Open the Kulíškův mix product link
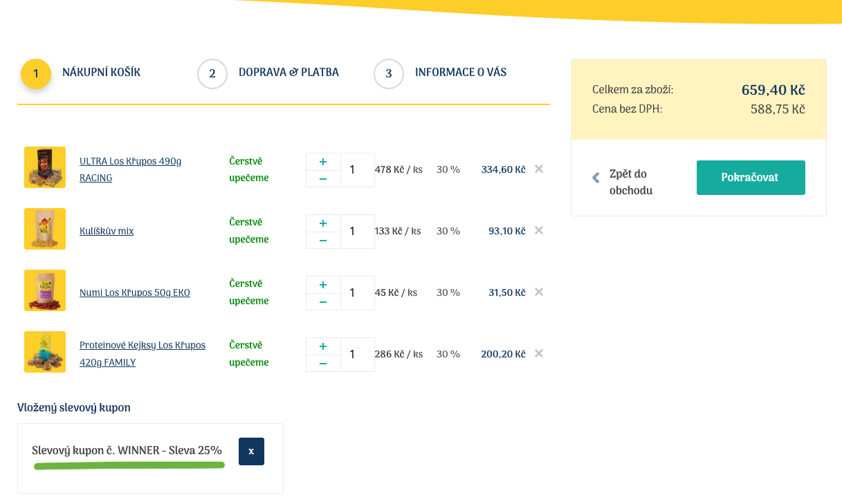 point(107,231)
